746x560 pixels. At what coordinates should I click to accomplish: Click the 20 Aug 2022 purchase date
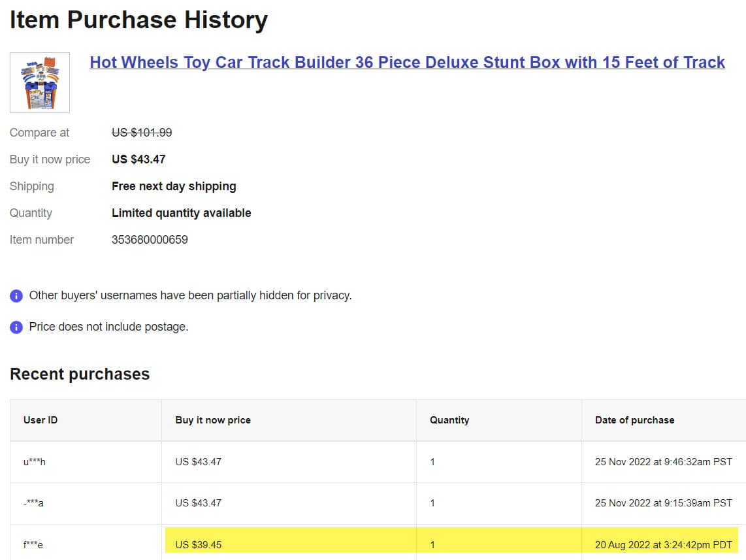pos(663,545)
